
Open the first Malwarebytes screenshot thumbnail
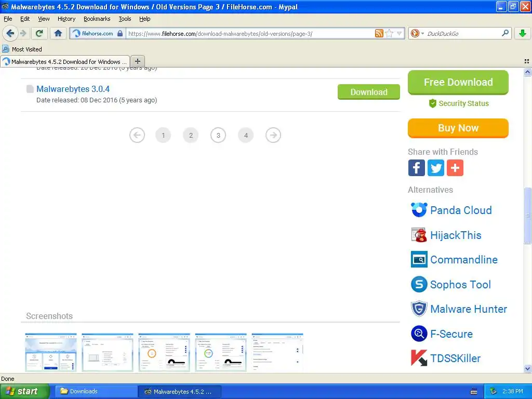point(51,352)
